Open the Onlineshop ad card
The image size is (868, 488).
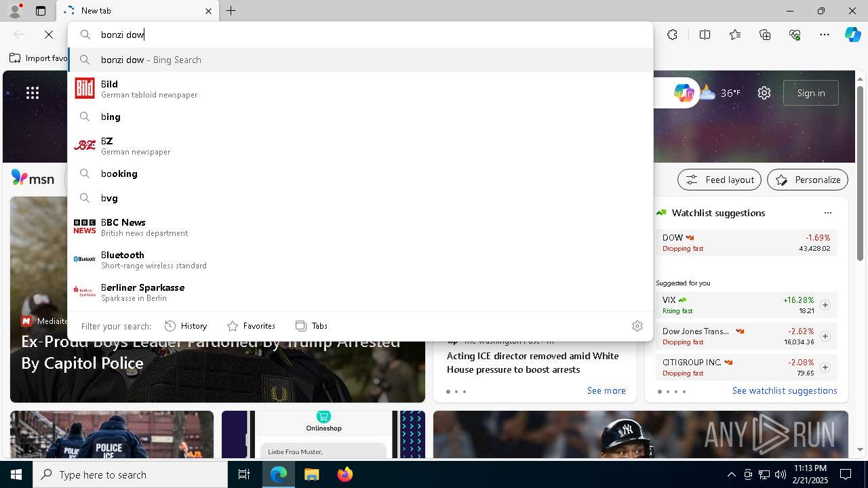pyautogui.click(x=323, y=434)
